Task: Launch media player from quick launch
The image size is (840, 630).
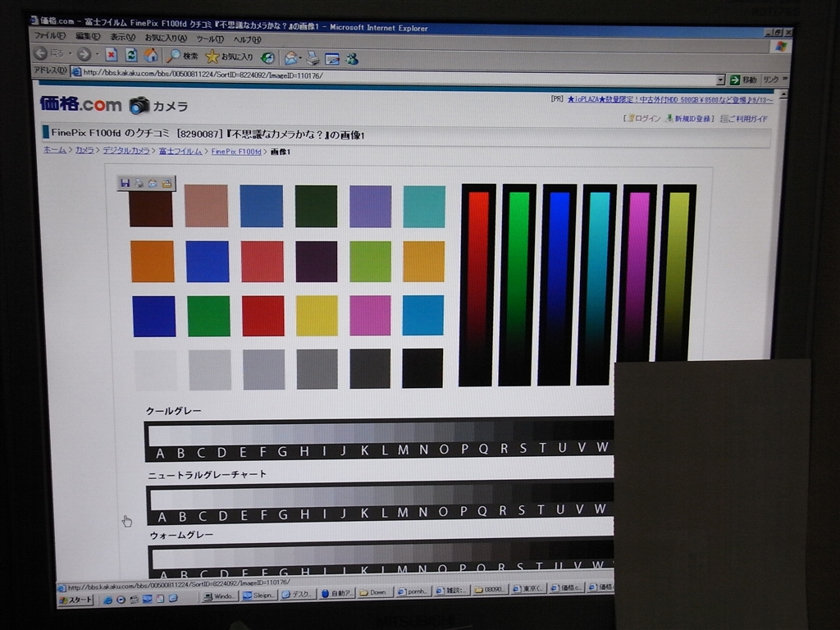Action: (121, 600)
